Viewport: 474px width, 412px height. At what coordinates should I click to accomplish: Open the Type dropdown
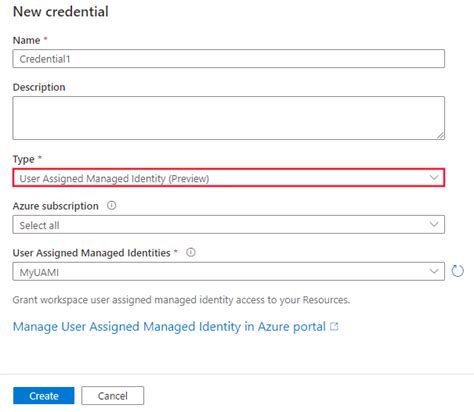(229, 178)
